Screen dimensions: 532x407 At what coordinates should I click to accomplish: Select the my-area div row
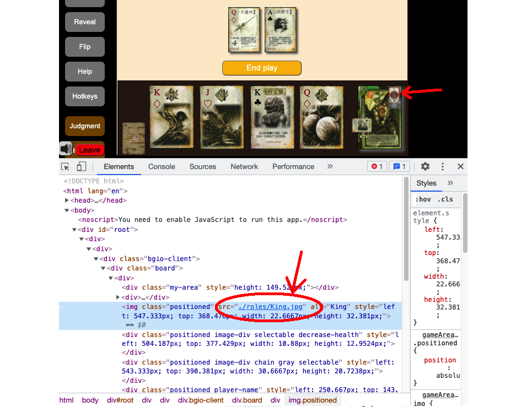[230, 287]
